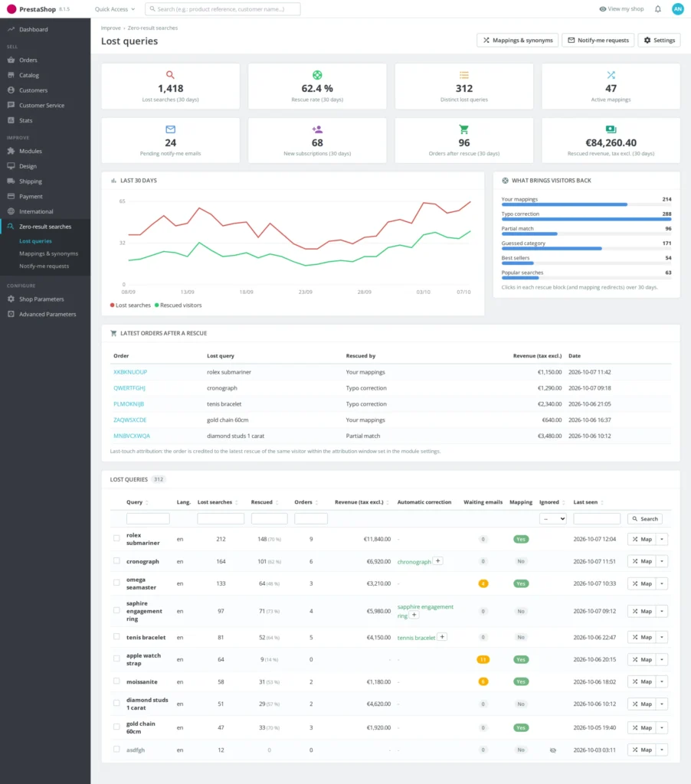
Task: Click the new subscriptions person icon
Action: (317, 129)
